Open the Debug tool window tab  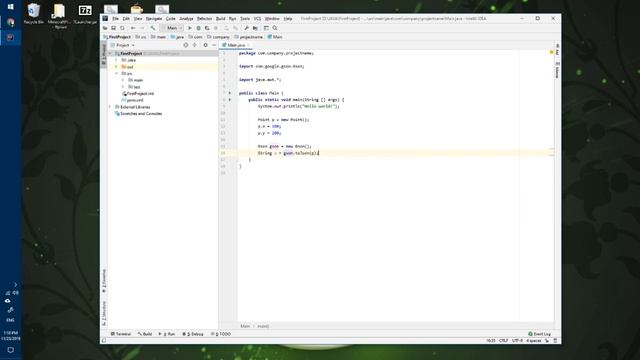[x=193, y=334]
